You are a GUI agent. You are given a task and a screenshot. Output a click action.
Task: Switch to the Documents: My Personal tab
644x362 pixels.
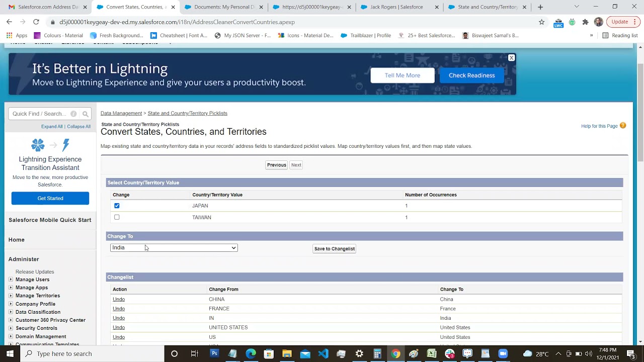tap(224, 7)
